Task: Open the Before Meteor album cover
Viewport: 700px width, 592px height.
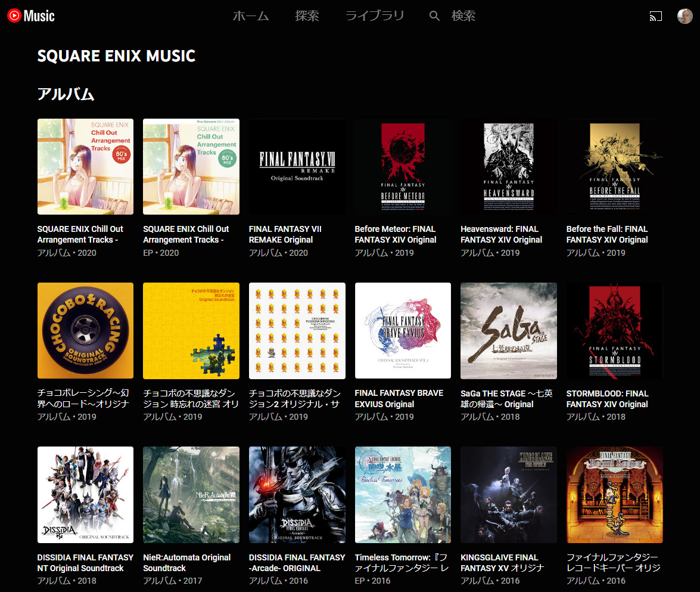Action: tap(403, 167)
